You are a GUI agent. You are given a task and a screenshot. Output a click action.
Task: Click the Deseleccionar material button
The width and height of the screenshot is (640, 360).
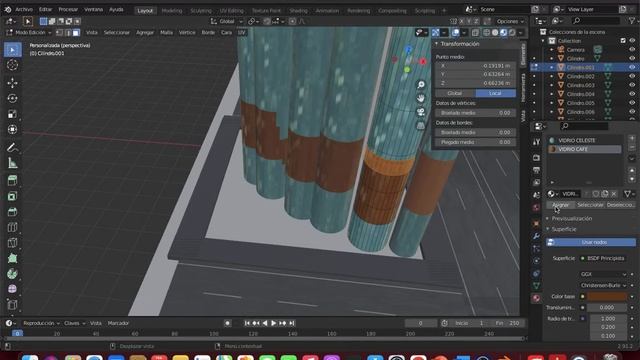click(x=620, y=205)
